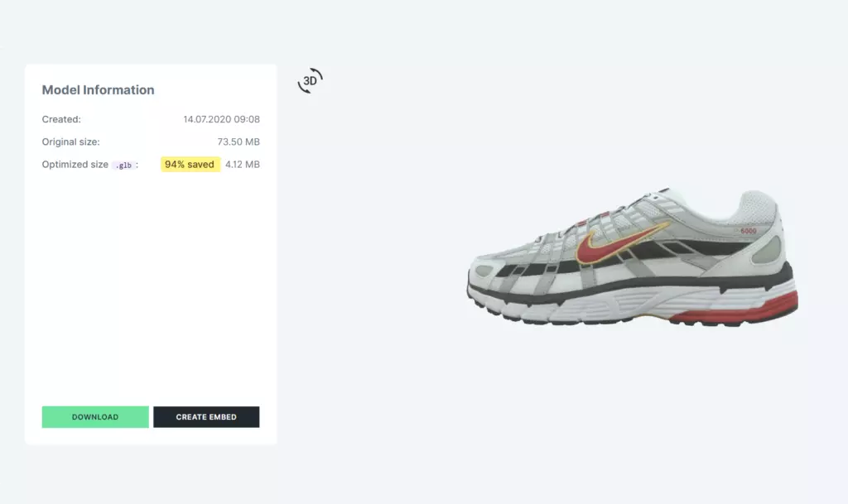Click the 73.50 MB original size value

pyautogui.click(x=238, y=142)
